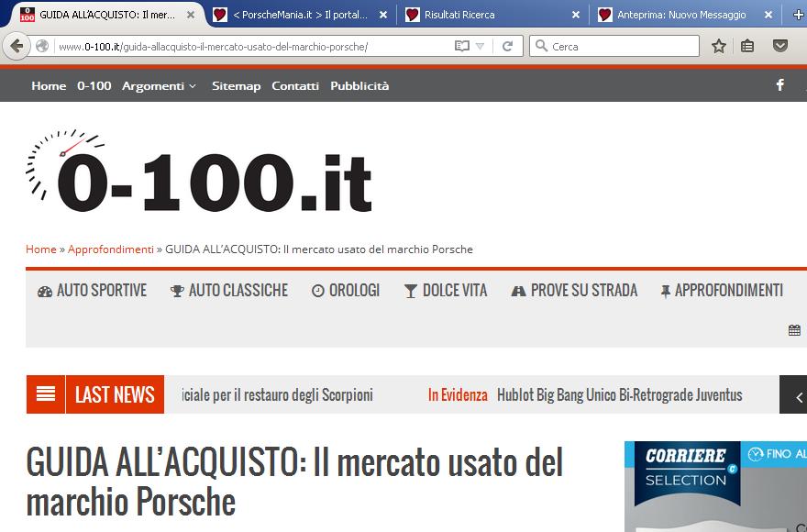The height and width of the screenshot is (532, 807).
Task: Click the Approfondimenti breadcrumb link
Action: pos(111,249)
